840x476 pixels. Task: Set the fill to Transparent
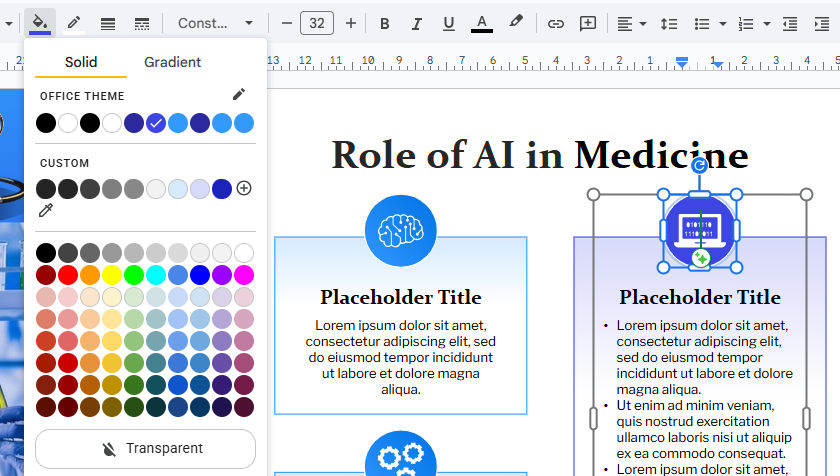pyautogui.click(x=145, y=449)
